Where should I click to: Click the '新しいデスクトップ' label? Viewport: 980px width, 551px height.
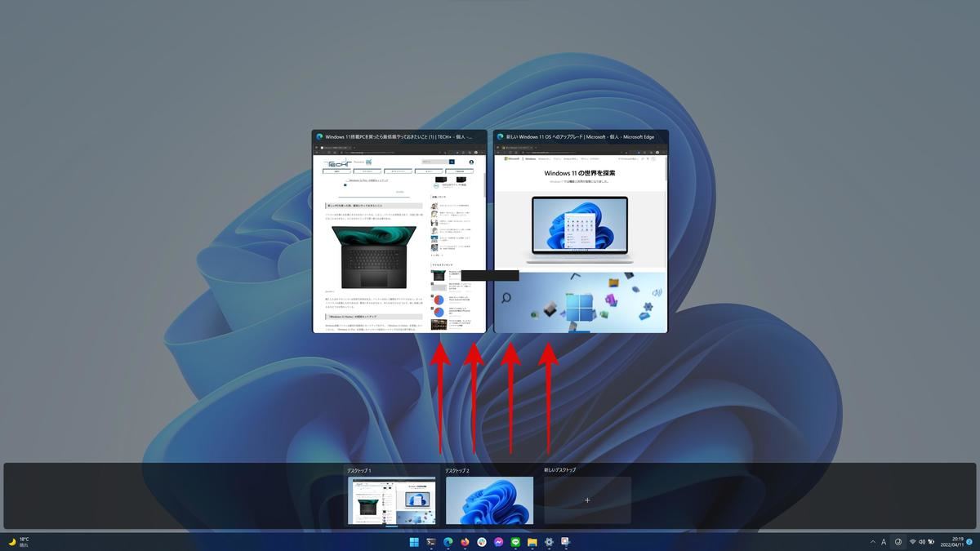(x=560, y=470)
